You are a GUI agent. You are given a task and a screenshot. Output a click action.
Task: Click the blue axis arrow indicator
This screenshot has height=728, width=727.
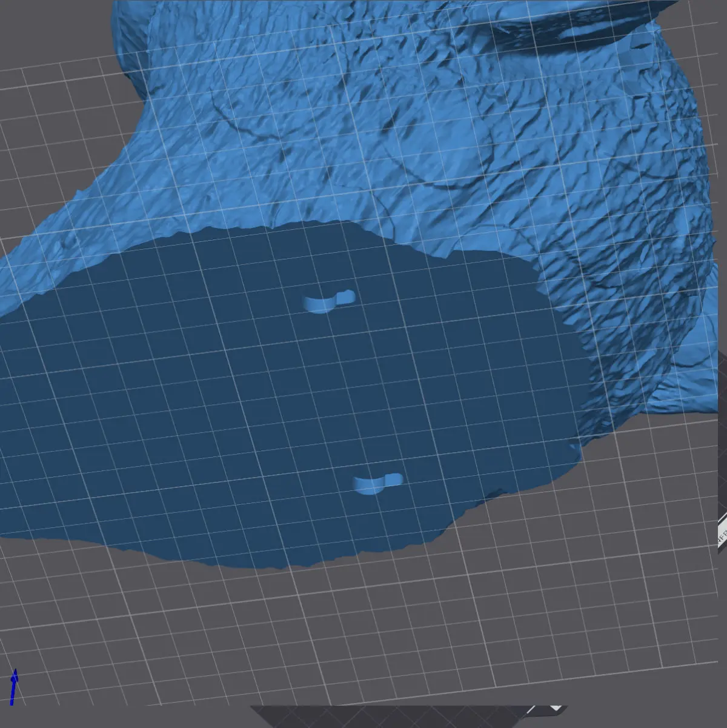pyautogui.click(x=13, y=687)
